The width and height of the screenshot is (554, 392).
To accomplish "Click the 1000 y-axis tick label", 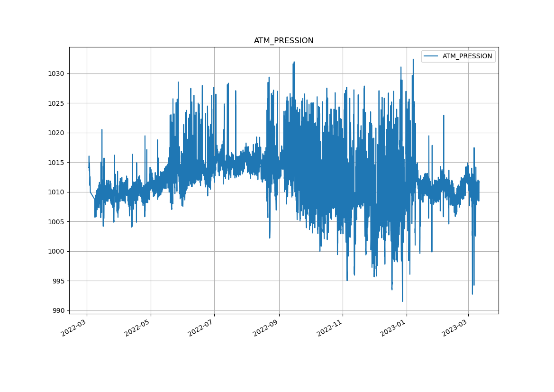I will (x=56, y=251).
